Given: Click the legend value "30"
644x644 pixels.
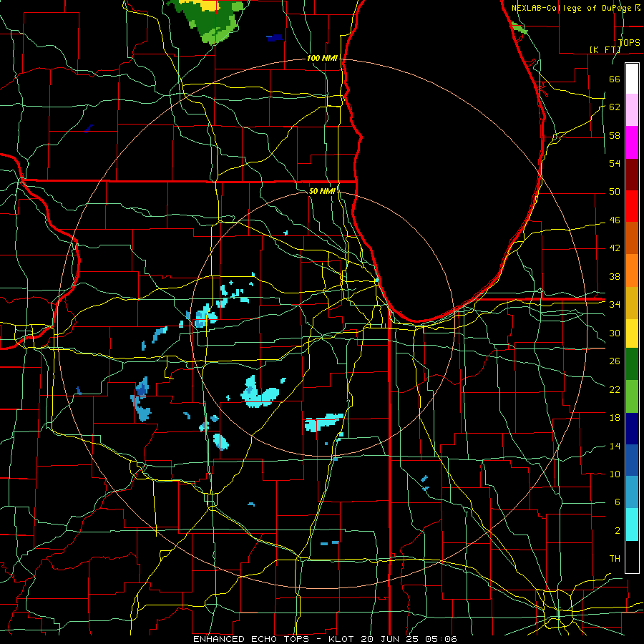Looking at the screenshot, I should point(615,333).
